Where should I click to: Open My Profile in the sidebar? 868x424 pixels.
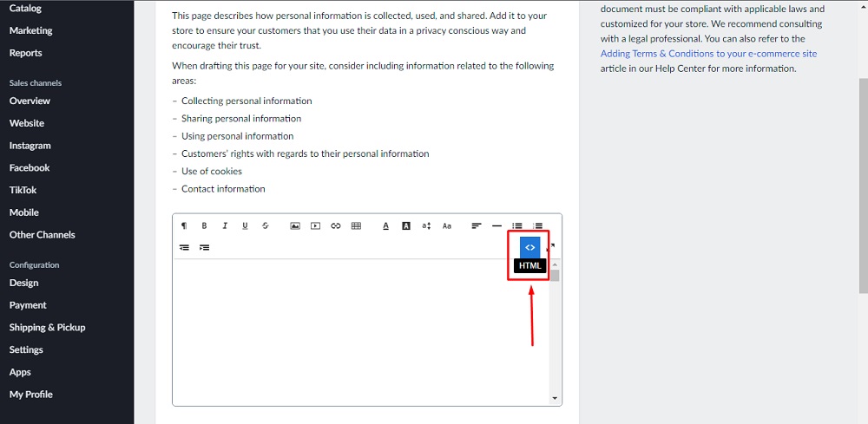tap(31, 395)
